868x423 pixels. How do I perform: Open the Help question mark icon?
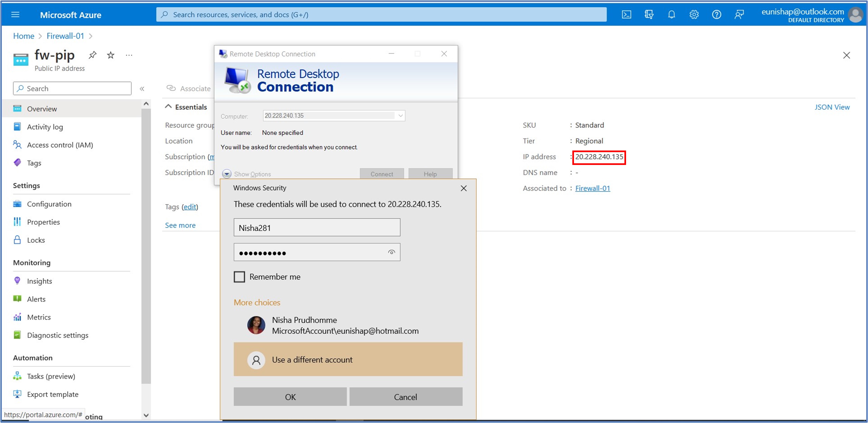click(716, 14)
